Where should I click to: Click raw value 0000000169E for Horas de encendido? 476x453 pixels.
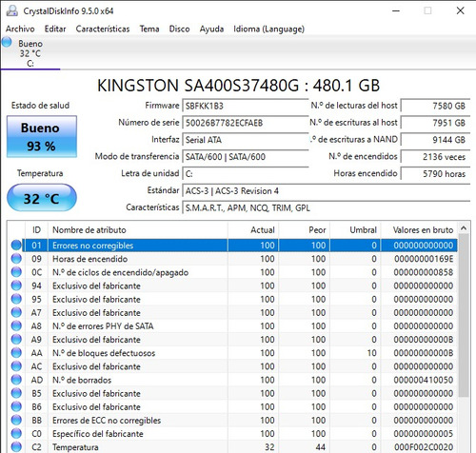pos(424,259)
